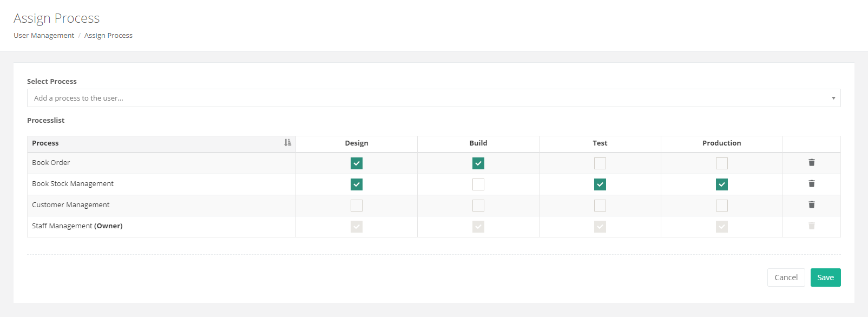The image size is (868, 317).
Task: Click the Process column header
Action: pos(161,143)
